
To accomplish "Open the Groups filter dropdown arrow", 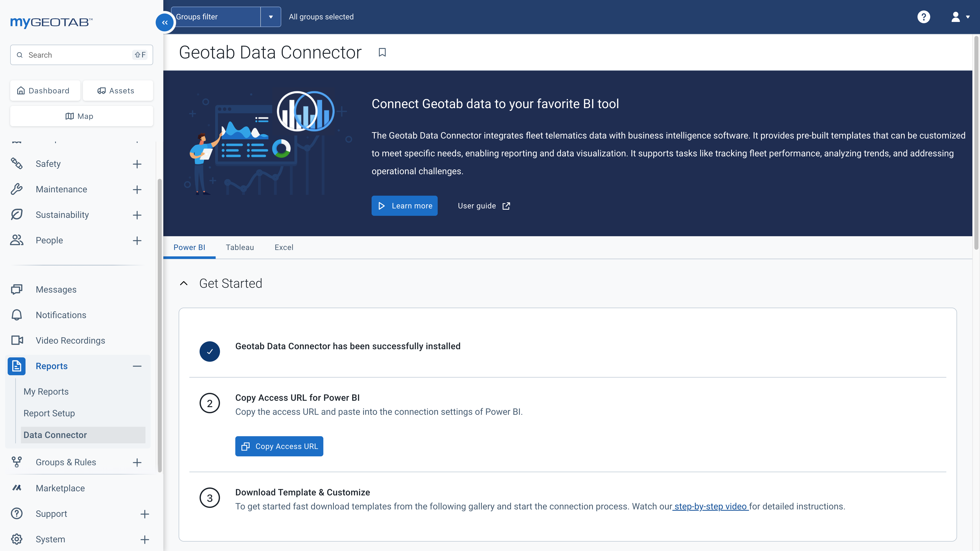I will click(x=271, y=17).
